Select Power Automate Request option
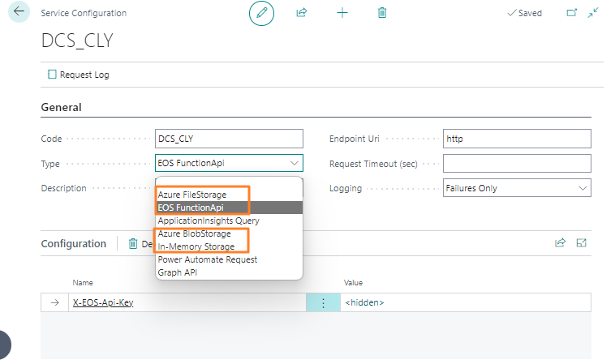 [208, 259]
